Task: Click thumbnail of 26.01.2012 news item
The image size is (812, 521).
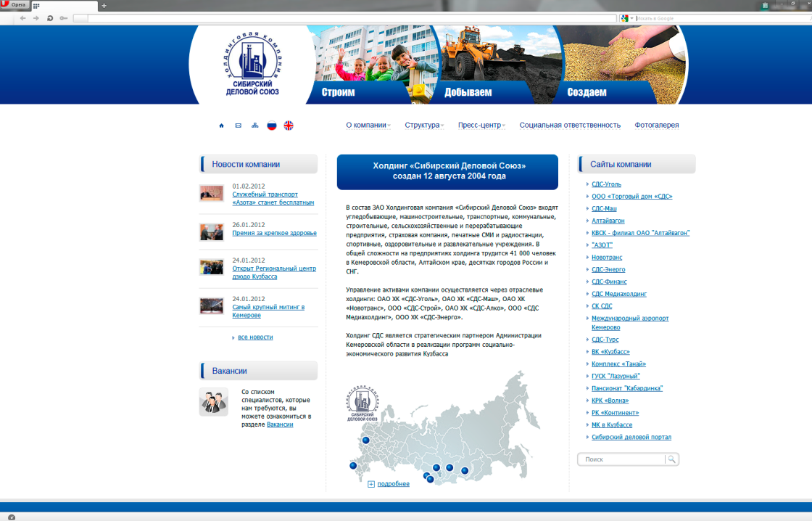Action: (211, 231)
